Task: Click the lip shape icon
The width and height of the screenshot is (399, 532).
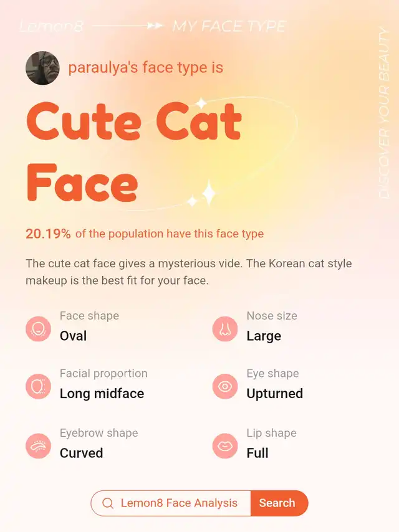Action: [x=225, y=446]
